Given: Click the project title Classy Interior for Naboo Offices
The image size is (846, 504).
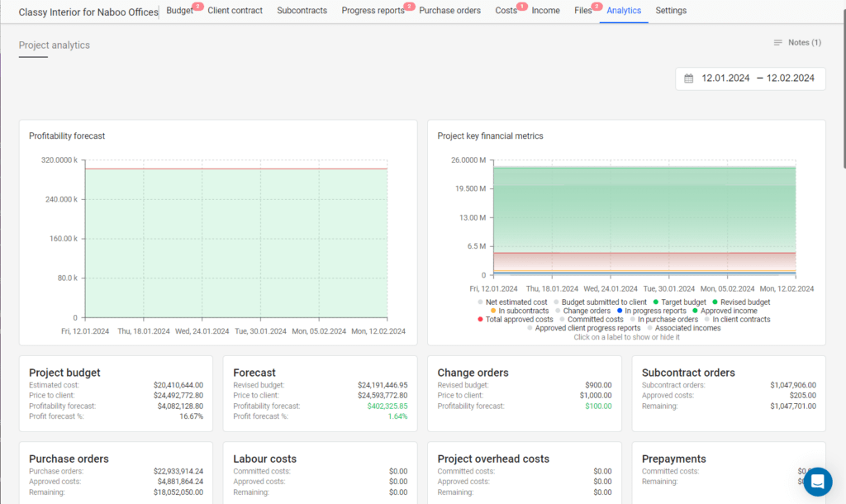Looking at the screenshot, I should point(88,12).
